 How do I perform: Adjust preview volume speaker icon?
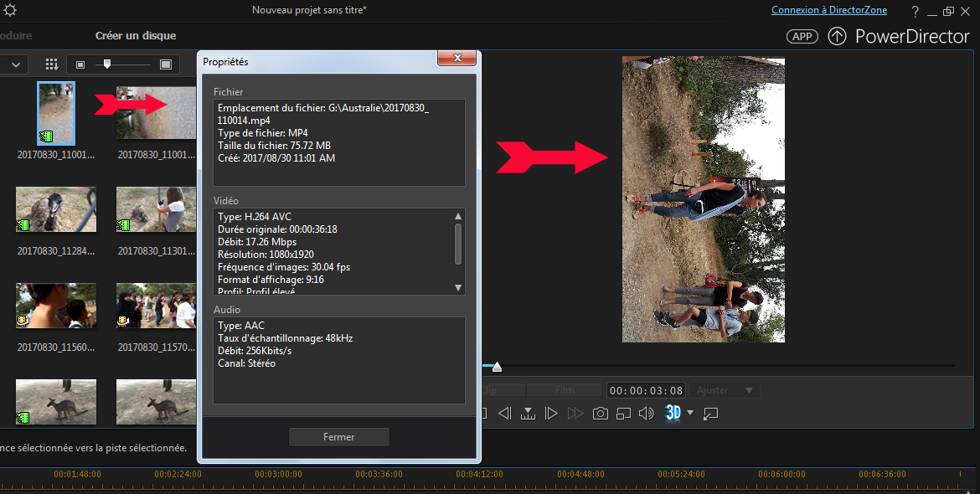pos(647,414)
